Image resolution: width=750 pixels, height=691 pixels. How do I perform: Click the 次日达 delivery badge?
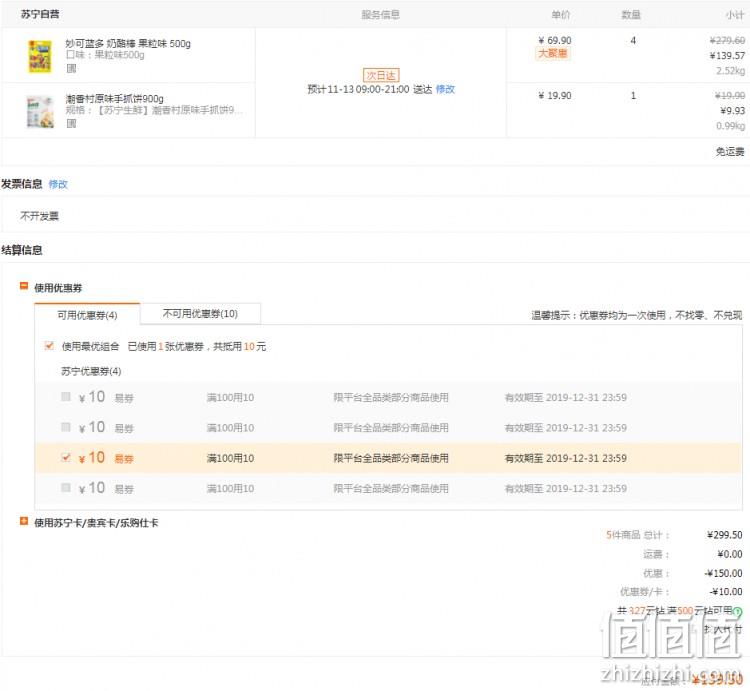tap(381, 75)
